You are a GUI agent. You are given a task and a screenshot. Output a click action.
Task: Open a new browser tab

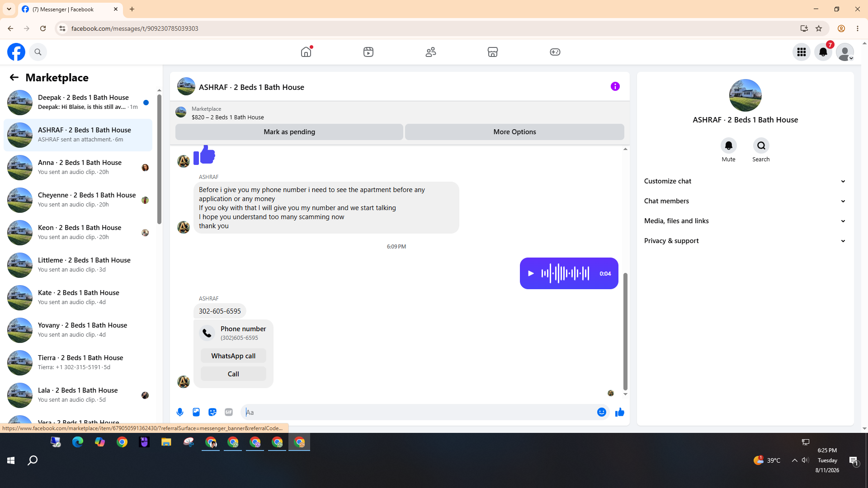[132, 9]
